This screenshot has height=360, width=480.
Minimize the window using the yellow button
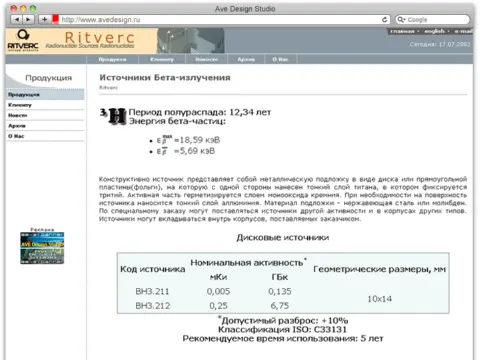pyautogui.click(x=23, y=8)
